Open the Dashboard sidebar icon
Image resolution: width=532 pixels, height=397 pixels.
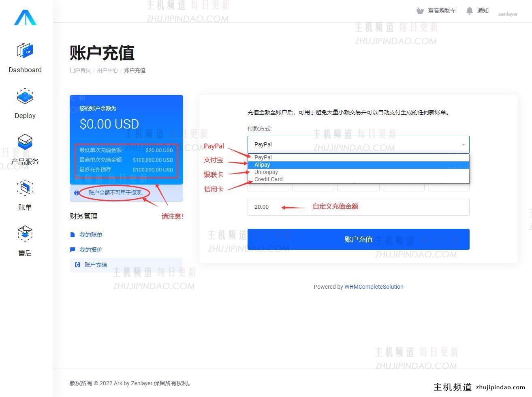point(25,51)
